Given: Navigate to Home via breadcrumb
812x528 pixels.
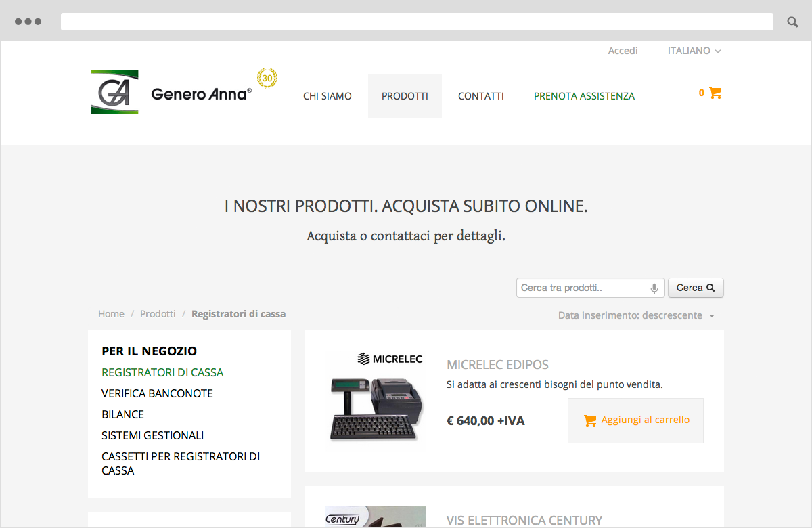Looking at the screenshot, I should click(111, 313).
